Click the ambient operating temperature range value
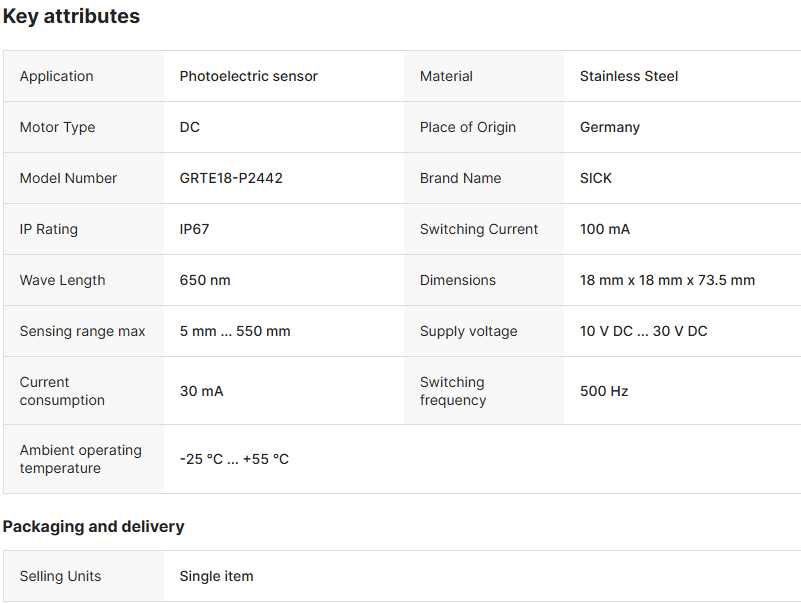The image size is (801, 603). tap(234, 459)
